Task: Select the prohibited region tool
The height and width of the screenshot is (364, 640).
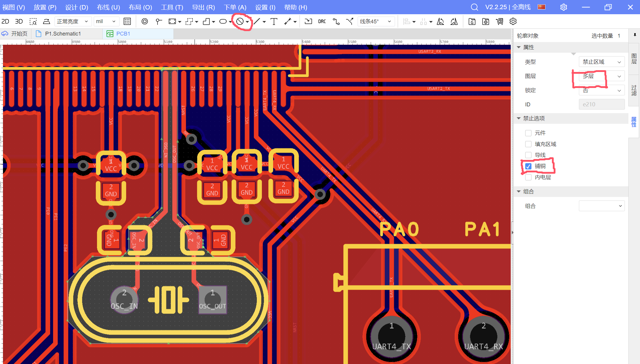Action: coord(240,21)
